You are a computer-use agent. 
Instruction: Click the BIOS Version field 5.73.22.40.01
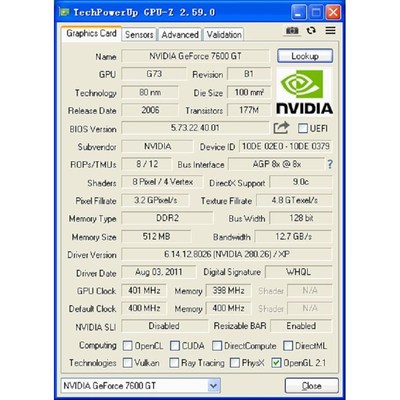(x=195, y=128)
